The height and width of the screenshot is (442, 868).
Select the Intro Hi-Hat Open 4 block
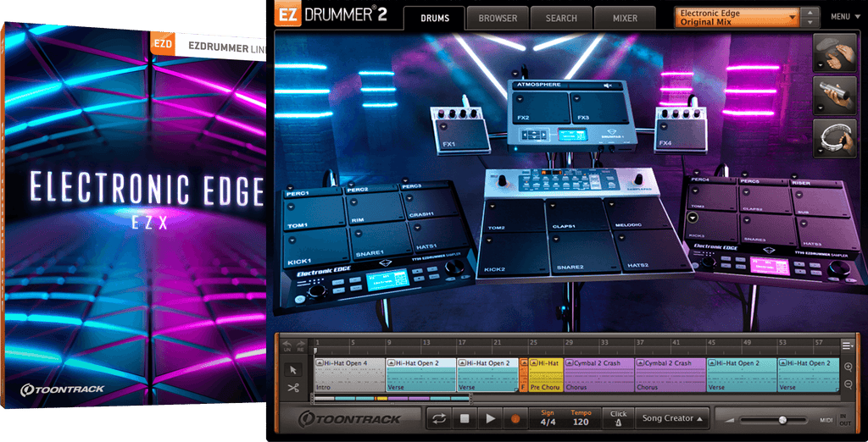click(x=349, y=375)
